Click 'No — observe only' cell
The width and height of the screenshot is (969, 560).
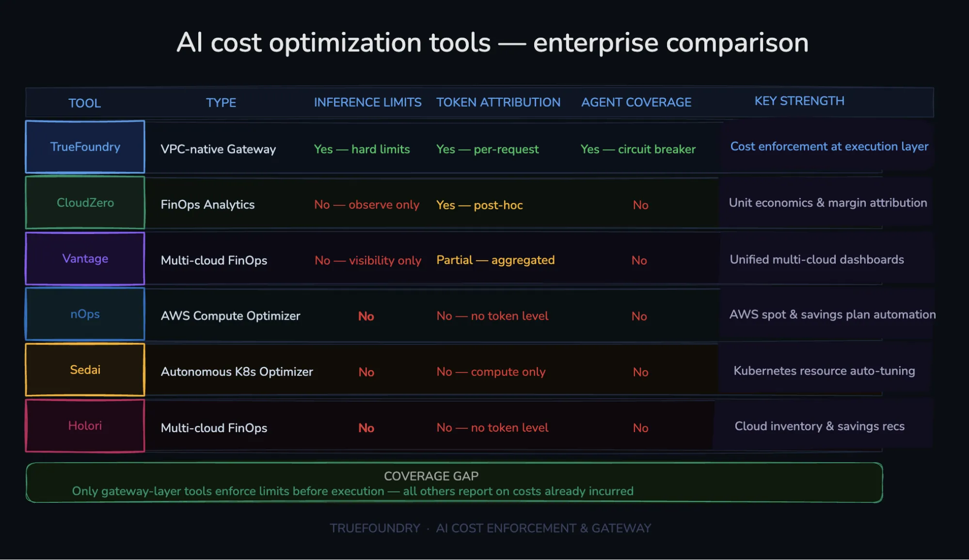[x=366, y=205]
